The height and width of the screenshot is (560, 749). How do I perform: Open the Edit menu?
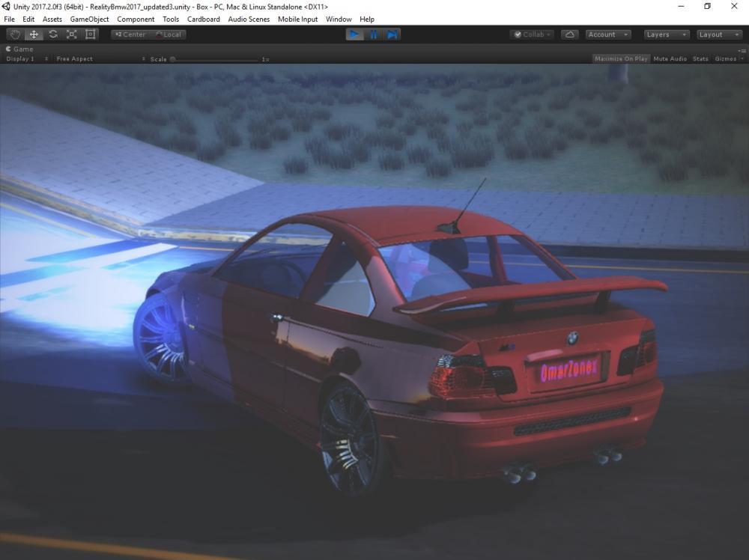(x=28, y=19)
